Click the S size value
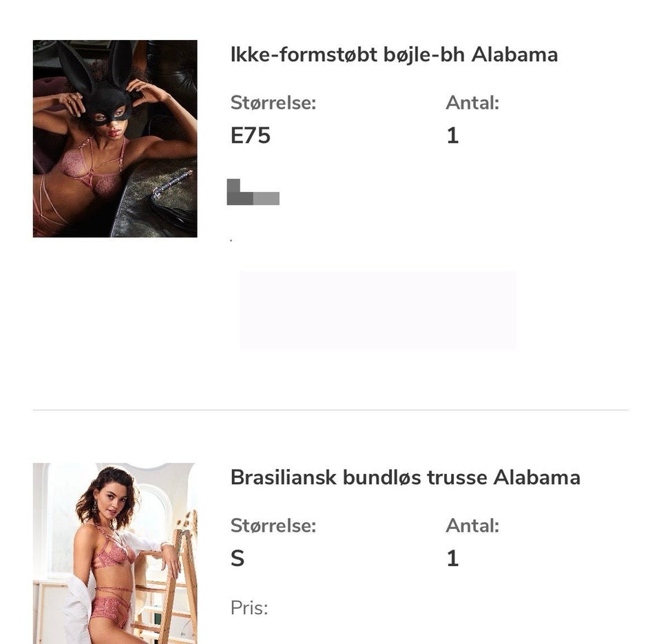This screenshot has width=661, height=644. (x=238, y=558)
